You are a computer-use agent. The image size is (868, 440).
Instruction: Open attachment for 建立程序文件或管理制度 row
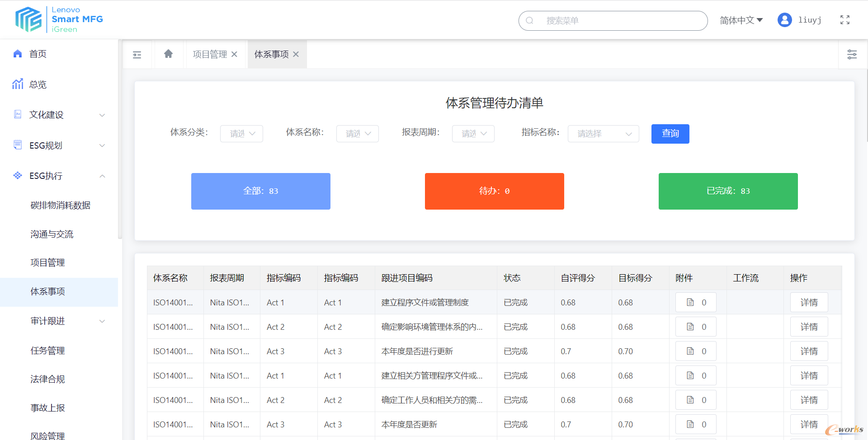click(x=696, y=302)
